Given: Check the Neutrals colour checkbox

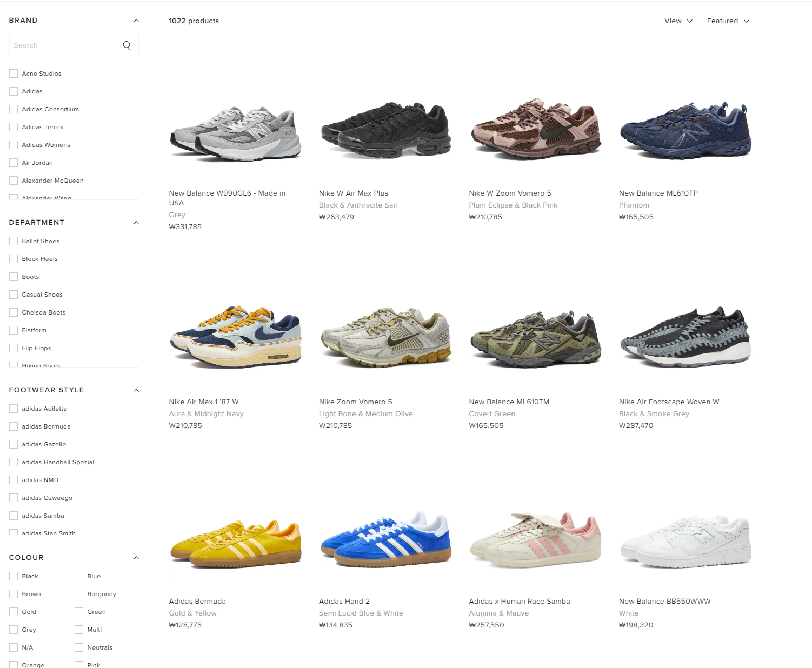Looking at the screenshot, I should [79, 647].
